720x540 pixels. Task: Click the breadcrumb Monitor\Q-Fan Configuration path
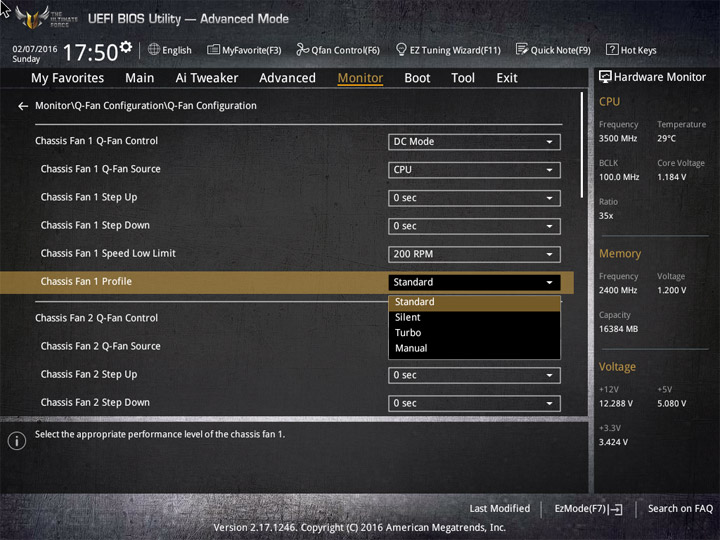tap(146, 106)
